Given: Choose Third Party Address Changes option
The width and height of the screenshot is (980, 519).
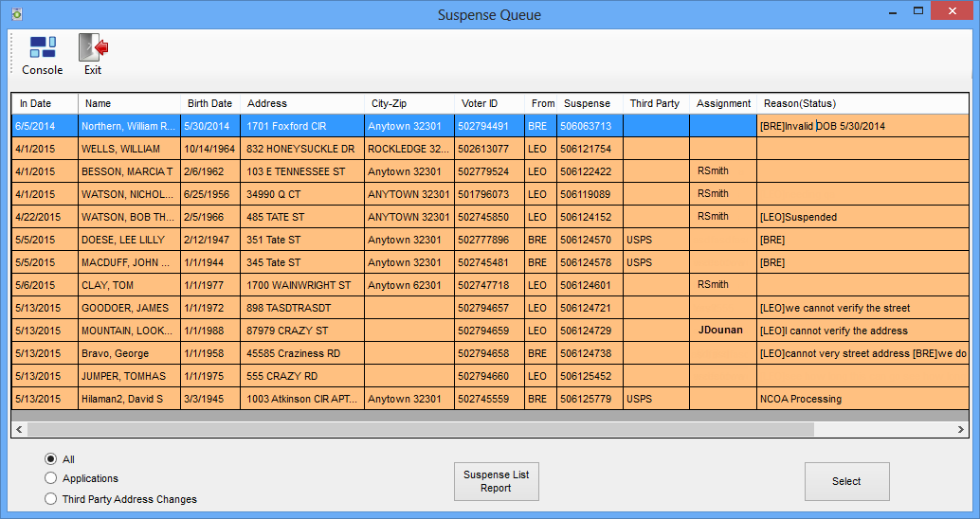Looking at the screenshot, I should point(51,499).
